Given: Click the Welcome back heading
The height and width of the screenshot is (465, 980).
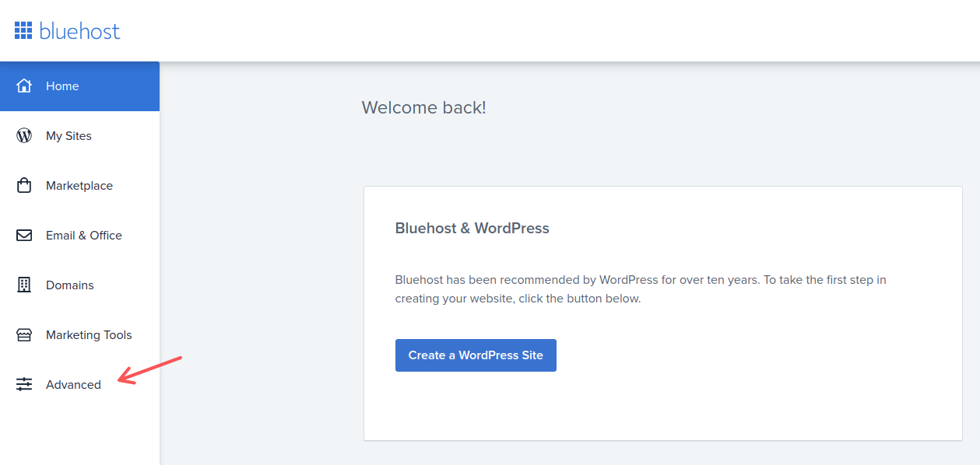Looking at the screenshot, I should [x=423, y=107].
